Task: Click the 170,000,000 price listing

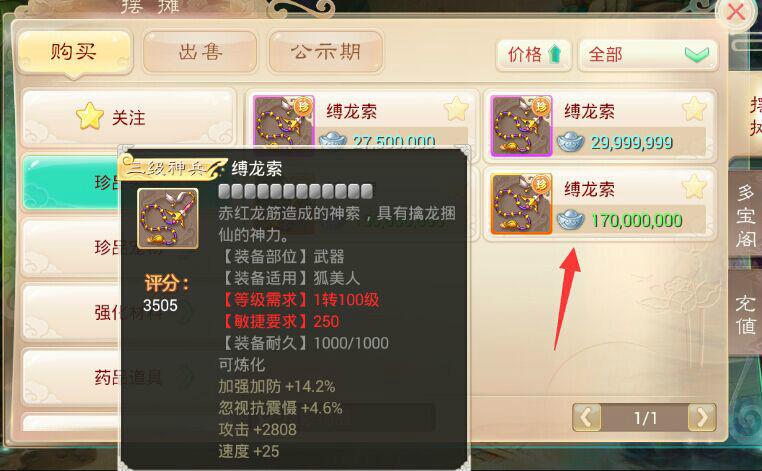Action: click(600, 204)
